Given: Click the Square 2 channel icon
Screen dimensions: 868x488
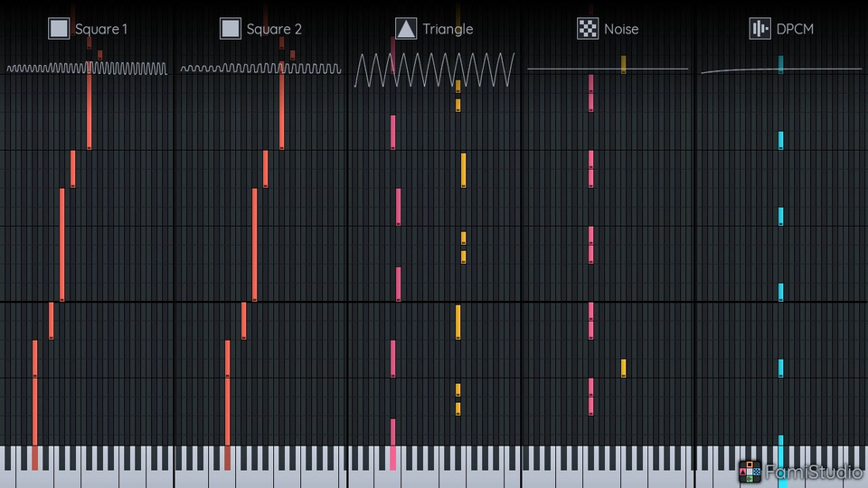Looking at the screenshot, I should point(231,28).
